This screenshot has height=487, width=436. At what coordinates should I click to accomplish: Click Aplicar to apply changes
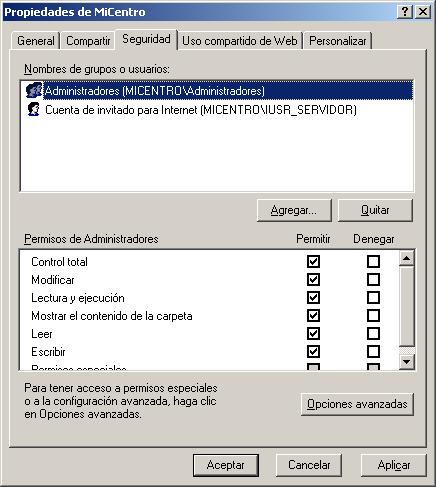pos(394,465)
